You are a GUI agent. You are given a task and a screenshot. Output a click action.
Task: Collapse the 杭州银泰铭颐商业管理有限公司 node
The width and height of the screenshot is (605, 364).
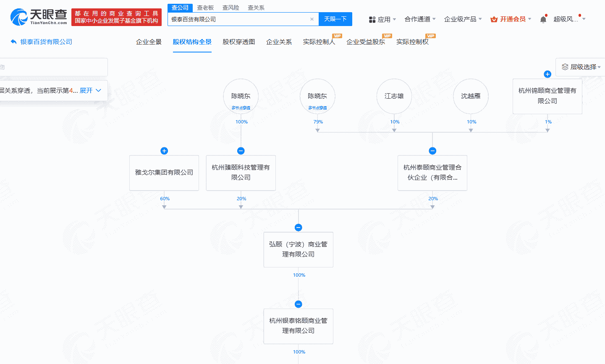point(299,304)
